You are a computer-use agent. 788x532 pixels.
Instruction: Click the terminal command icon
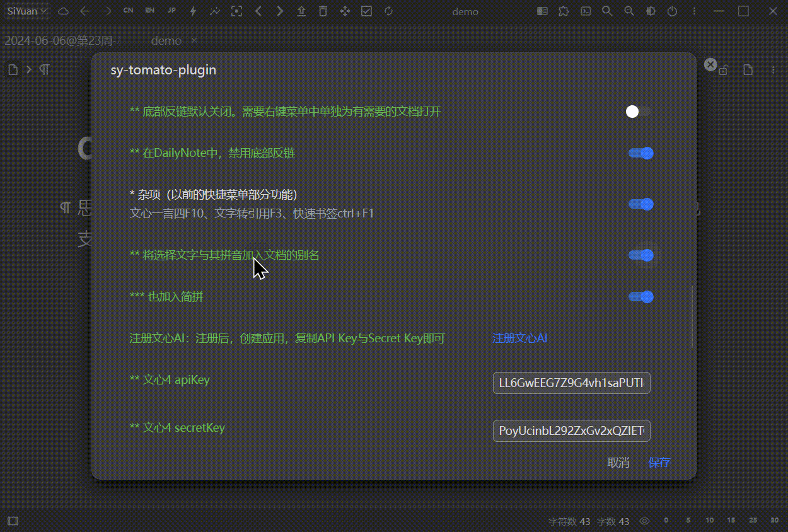tap(586, 11)
